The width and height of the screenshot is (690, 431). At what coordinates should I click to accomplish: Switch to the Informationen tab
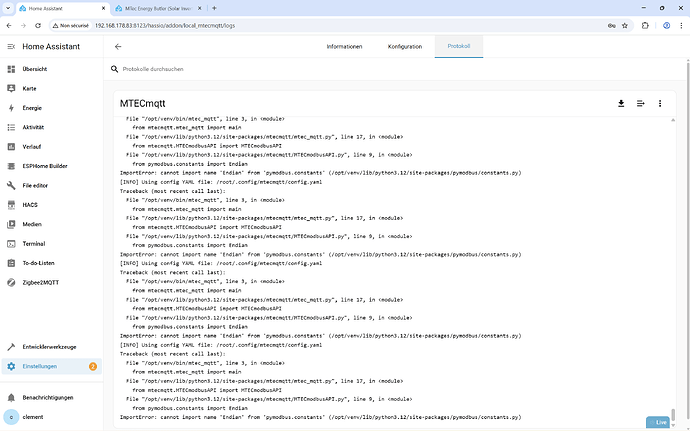click(344, 47)
